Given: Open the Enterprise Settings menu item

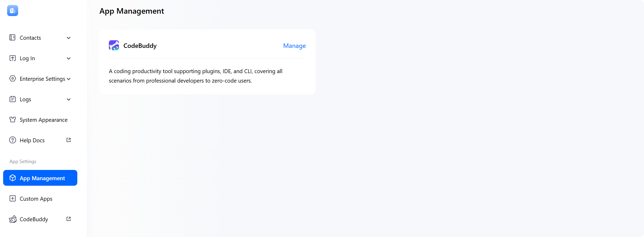Looking at the screenshot, I should pyautogui.click(x=40, y=79).
